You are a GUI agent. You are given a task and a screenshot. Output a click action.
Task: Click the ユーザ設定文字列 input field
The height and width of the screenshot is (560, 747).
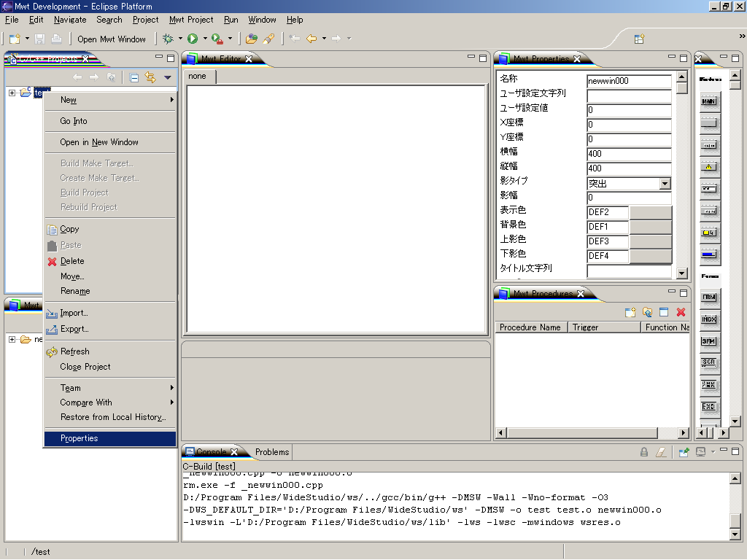pos(629,96)
